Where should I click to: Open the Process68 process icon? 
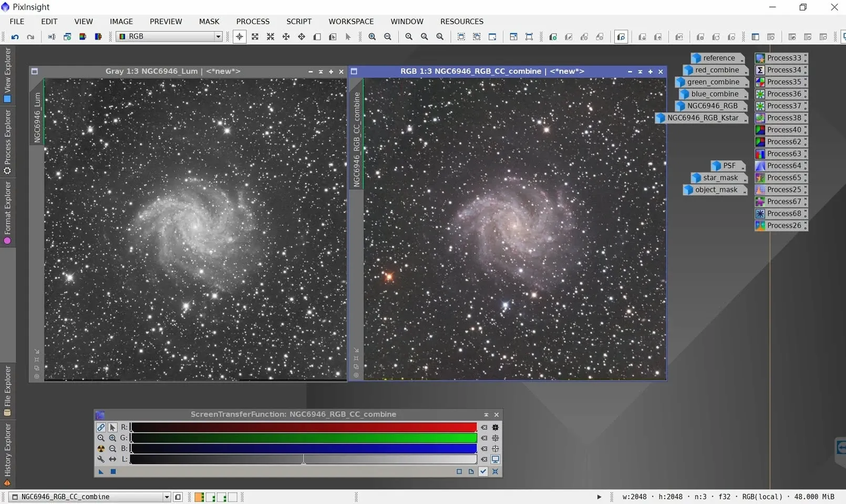coord(781,214)
